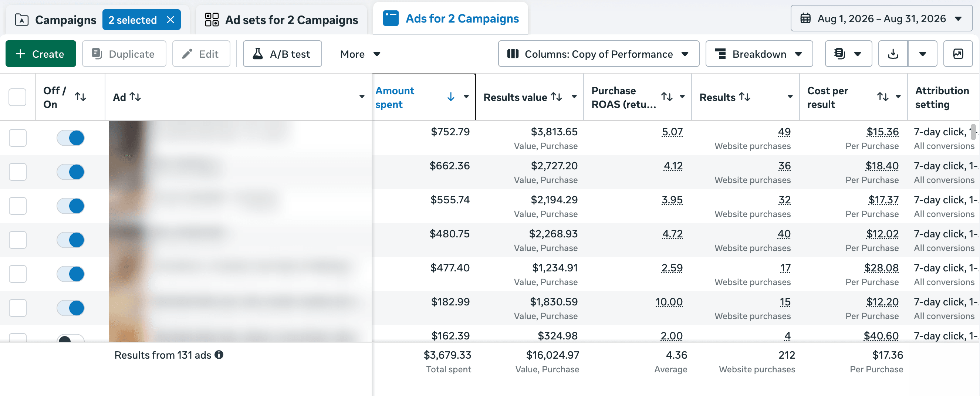
Task: Open the date range Aug 1 – Aug 31 dropdown
Action: [x=882, y=18]
